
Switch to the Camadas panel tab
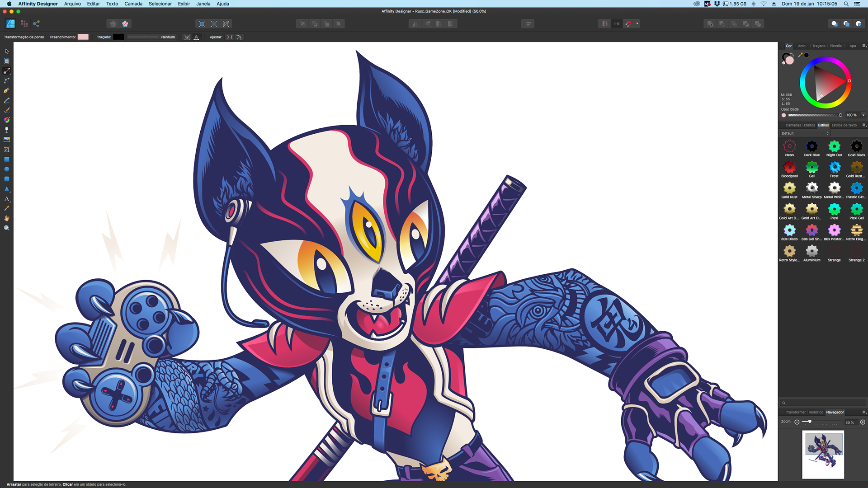pos(793,125)
